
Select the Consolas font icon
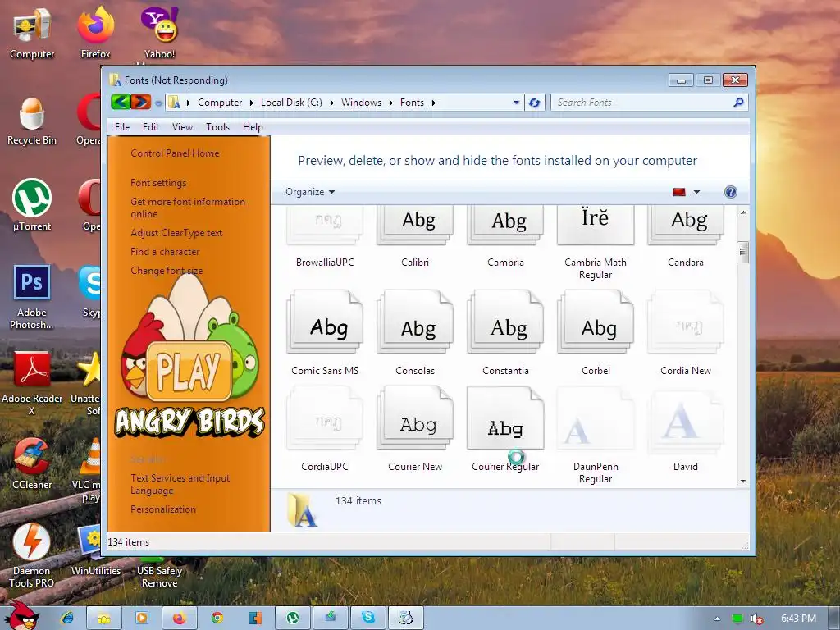(415, 322)
